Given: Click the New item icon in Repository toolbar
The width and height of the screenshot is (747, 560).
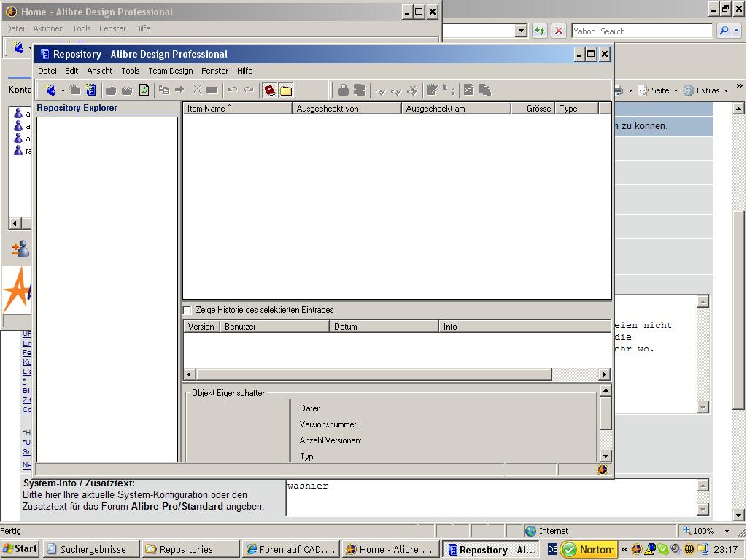Looking at the screenshot, I should [50, 90].
